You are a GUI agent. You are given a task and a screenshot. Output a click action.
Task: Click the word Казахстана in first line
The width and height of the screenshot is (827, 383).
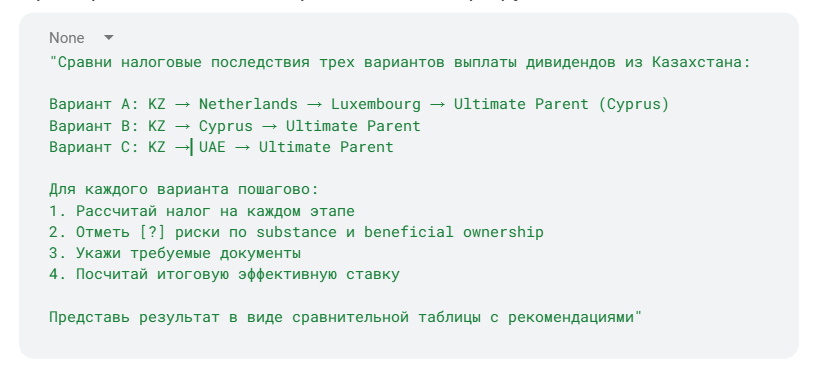[701, 62]
